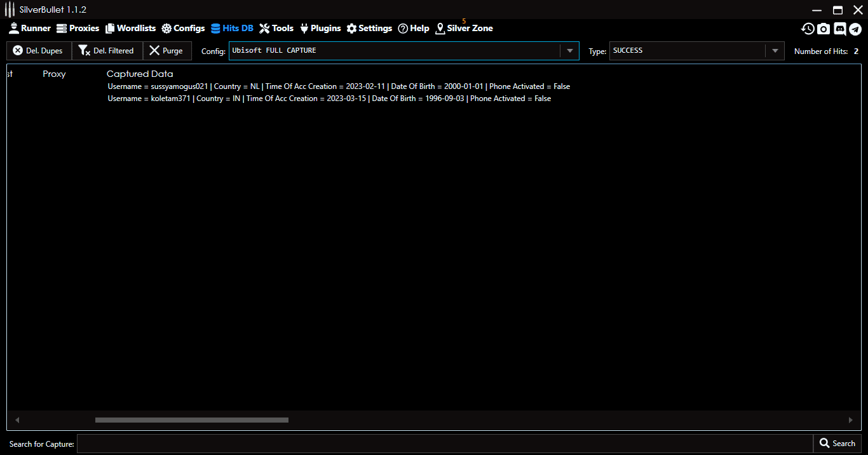
Task: Open the Settings menu
Action: (x=369, y=28)
